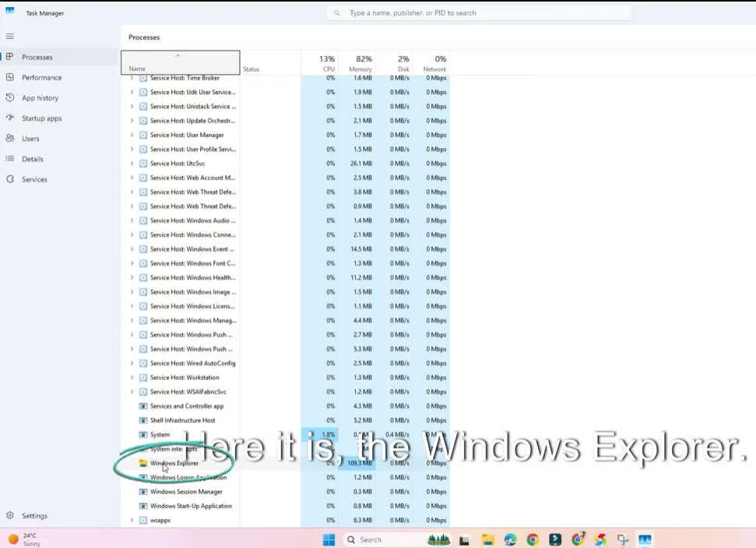Click the process search box

click(478, 13)
